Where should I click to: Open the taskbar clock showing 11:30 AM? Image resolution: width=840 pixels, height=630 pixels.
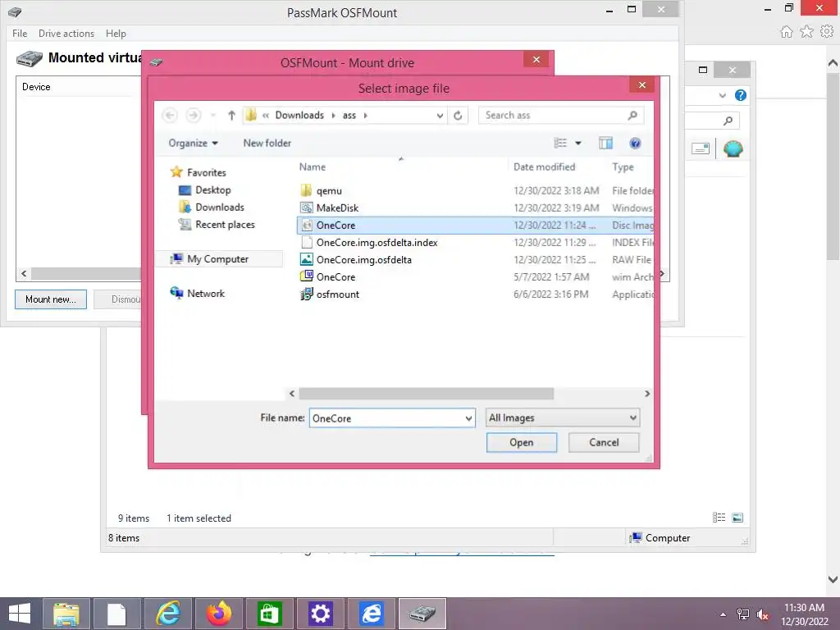tap(804, 614)
